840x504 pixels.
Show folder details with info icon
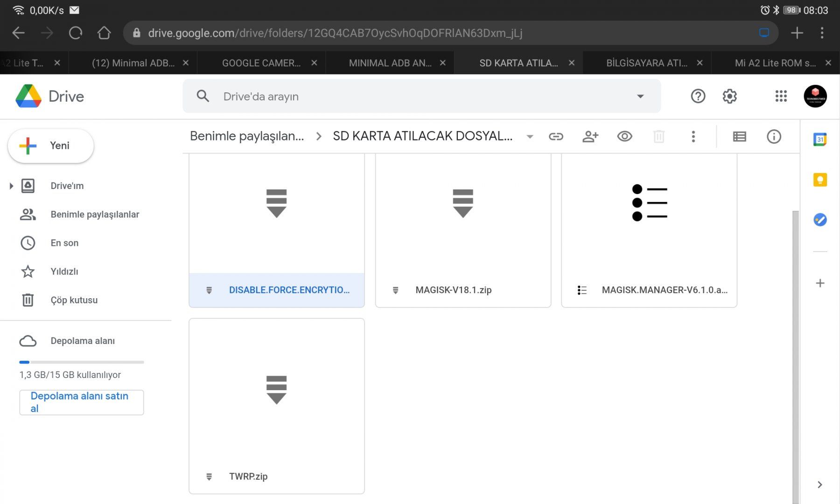tap(774, 136)
